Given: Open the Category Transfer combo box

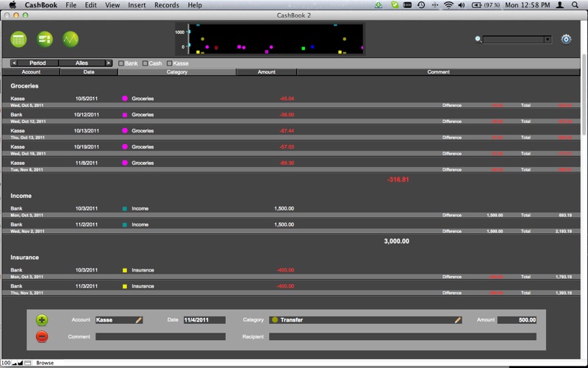Looking at the screenshot, I should point(365,320).
